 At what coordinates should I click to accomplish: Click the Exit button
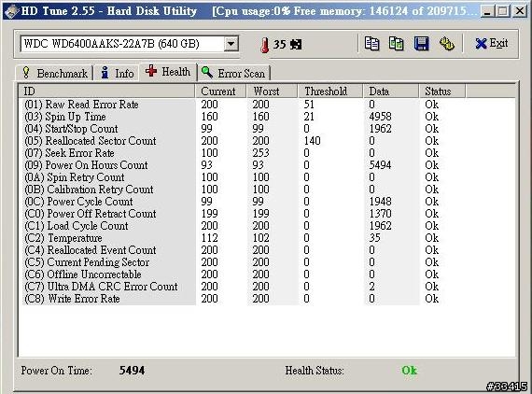492,44
